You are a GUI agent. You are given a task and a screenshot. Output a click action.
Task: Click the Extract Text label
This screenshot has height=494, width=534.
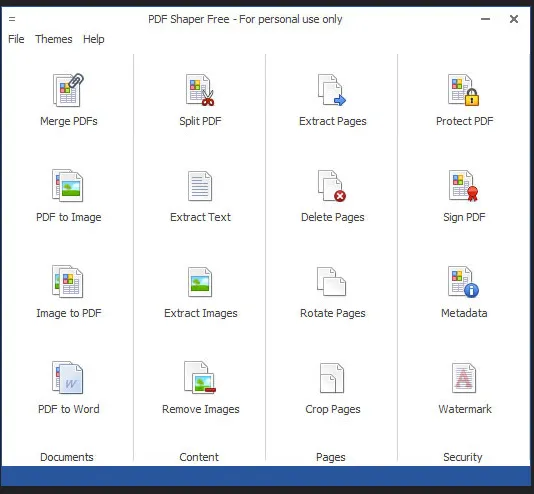pyautogui.click(x=200, y=217)
